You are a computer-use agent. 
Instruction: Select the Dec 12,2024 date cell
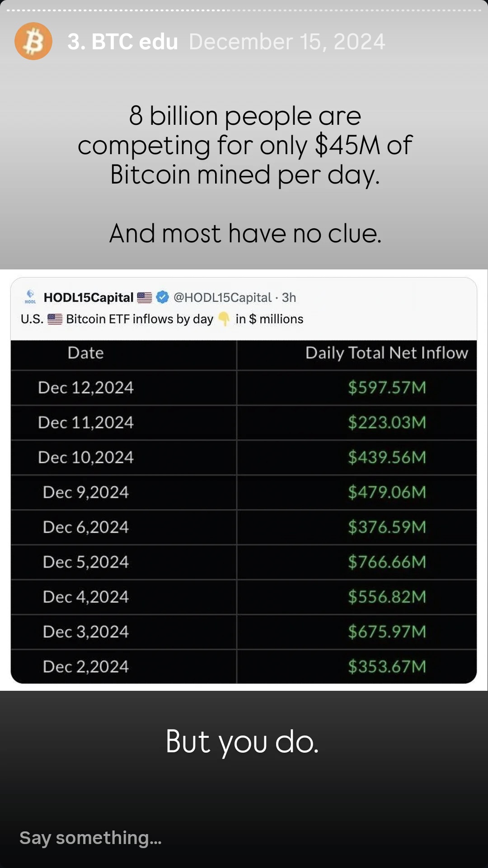point(86,388)
